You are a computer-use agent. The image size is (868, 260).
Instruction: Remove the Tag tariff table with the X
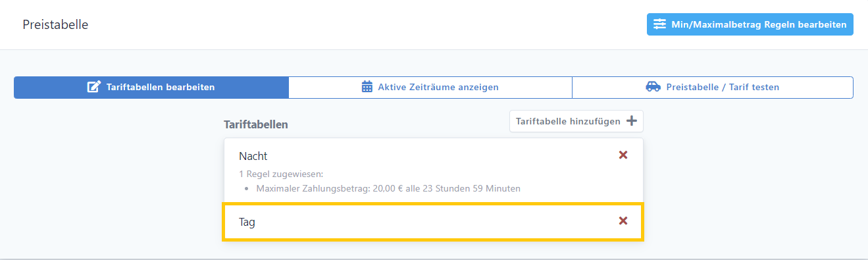pyautogui.click(x=623, y=221)
